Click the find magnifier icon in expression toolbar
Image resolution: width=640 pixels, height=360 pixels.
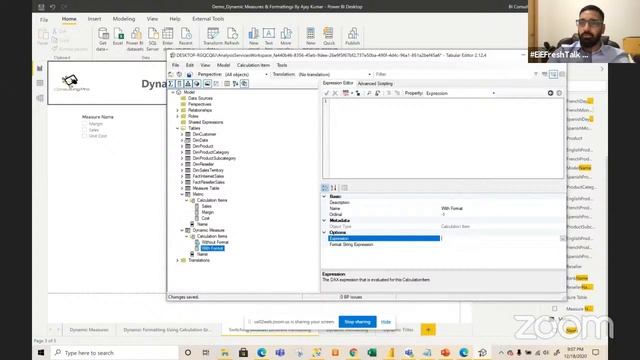pos(369,93)
